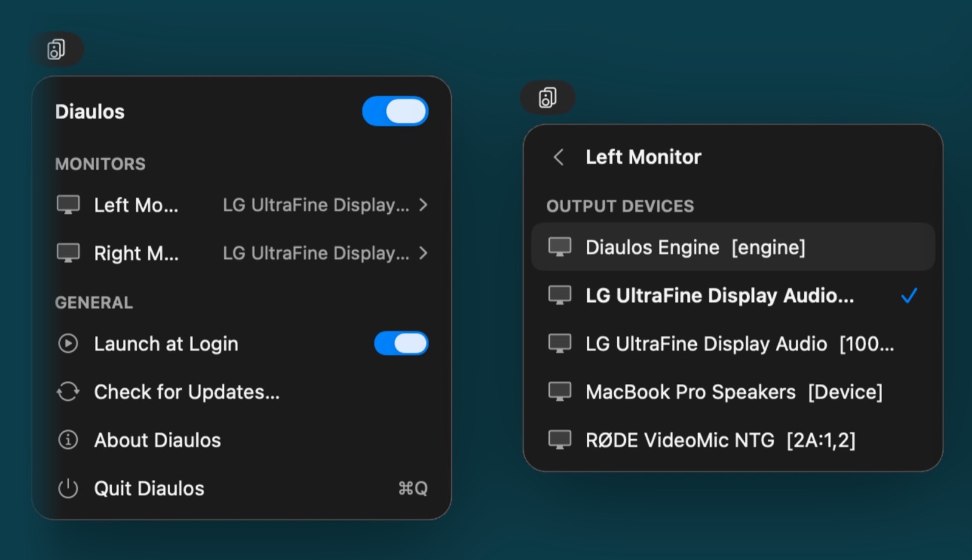Click the info icon beside About Diaulos
Viewport: 972px width, 560px height.
pos(68,440)
